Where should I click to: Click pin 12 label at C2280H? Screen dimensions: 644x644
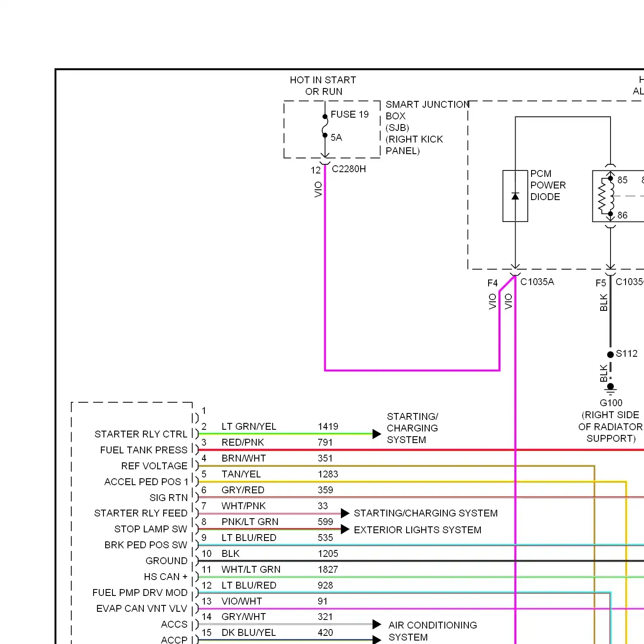316,170
